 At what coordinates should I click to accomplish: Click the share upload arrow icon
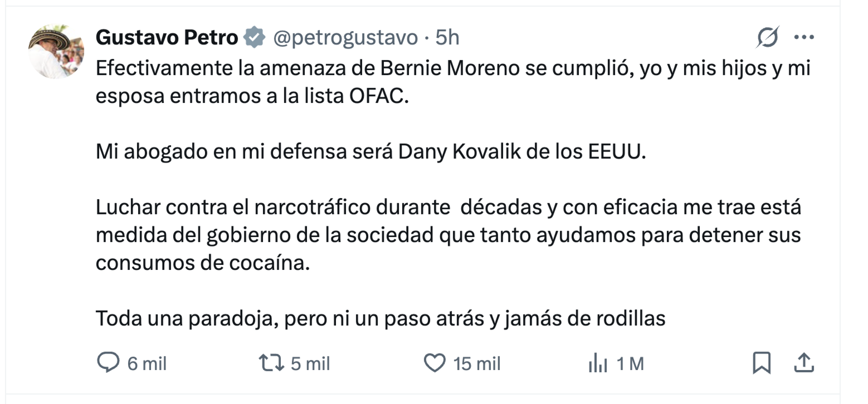804,362
